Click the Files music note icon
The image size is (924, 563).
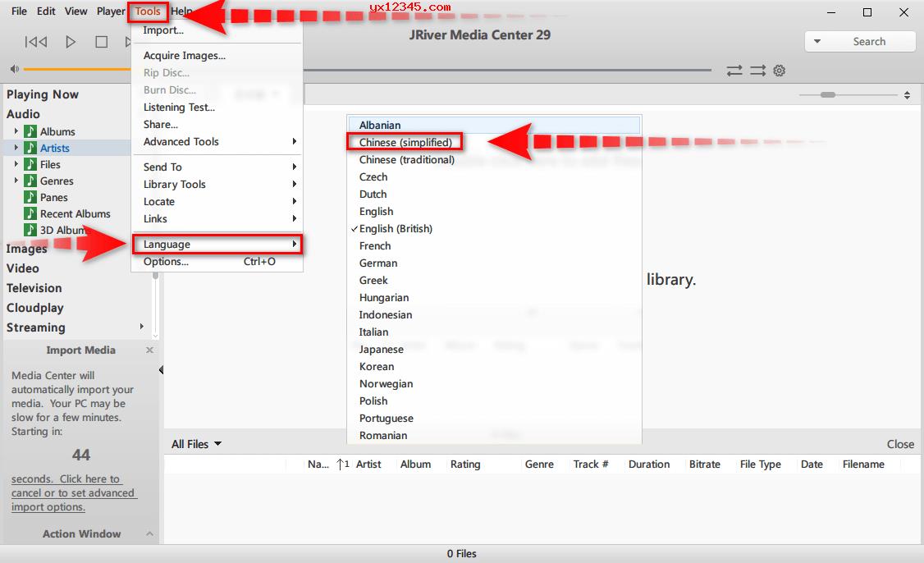(x=30, y=164)
